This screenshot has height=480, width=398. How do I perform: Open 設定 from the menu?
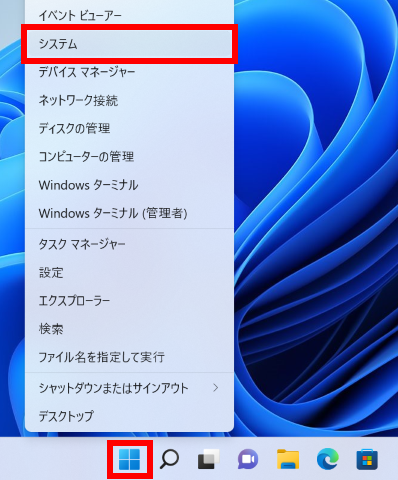(129, 273)
